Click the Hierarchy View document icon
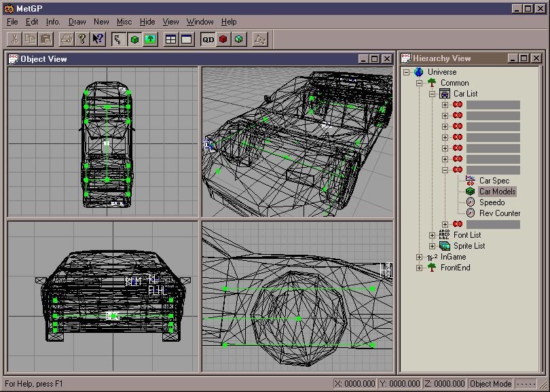Screen dimensions: 550x392 pyautogui.click(x=406, y=58)
